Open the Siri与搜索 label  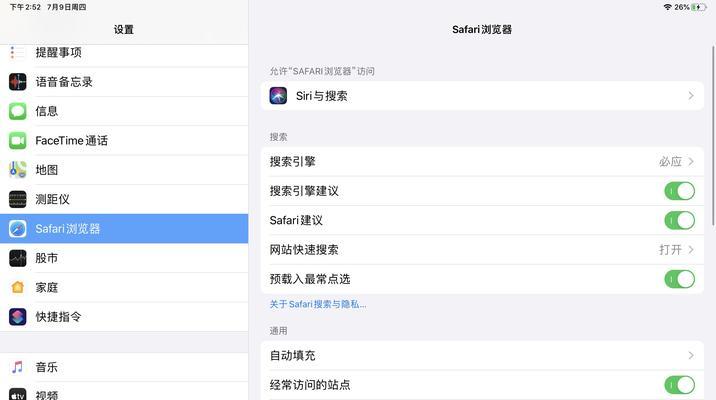pos(321,96)
